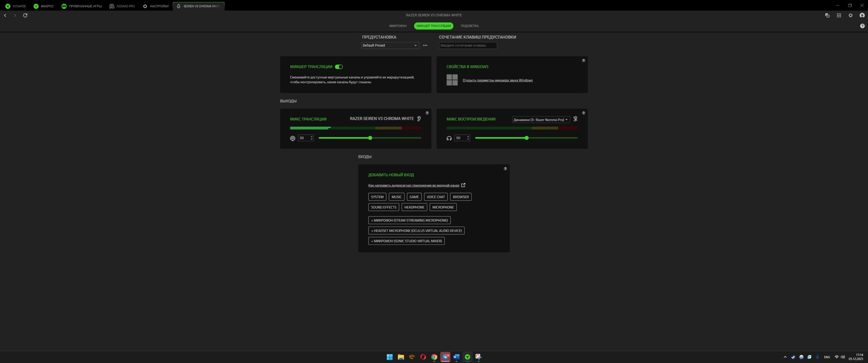Increase playback mix volume with the up arrow
Viewport: 868px width, 363px height.
(x=468, y=136)
